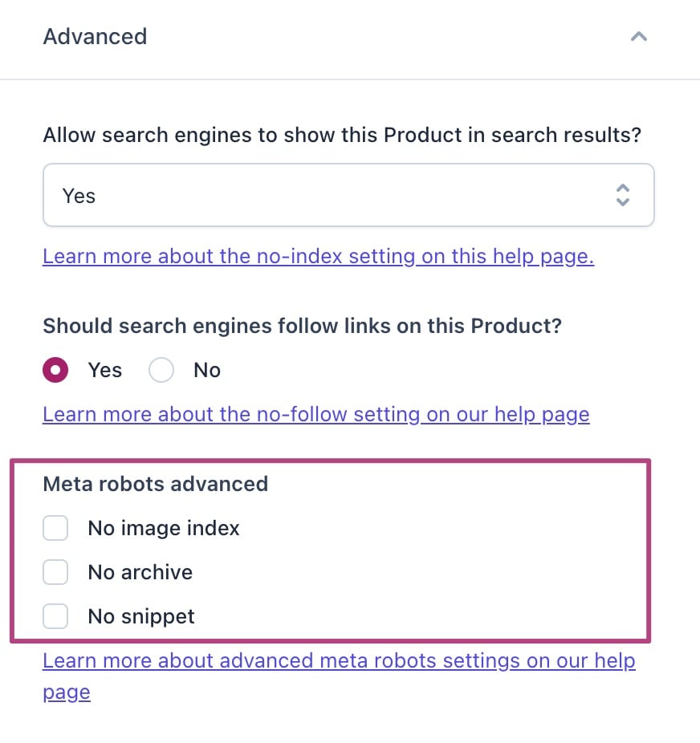Open the search results visibility dropdown
Viewport: 700px width, 743px height.
(348, 196)
